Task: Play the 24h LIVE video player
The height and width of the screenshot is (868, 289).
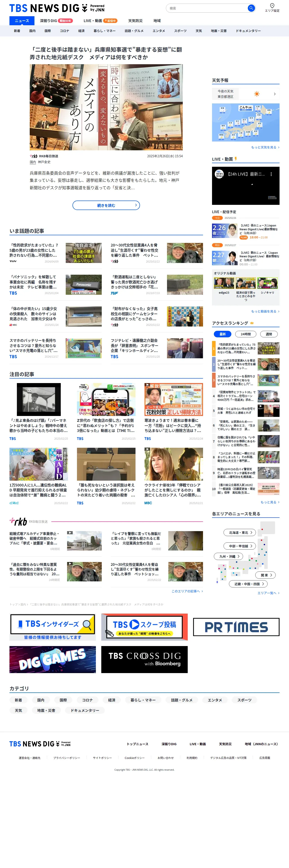Action: 246,186
